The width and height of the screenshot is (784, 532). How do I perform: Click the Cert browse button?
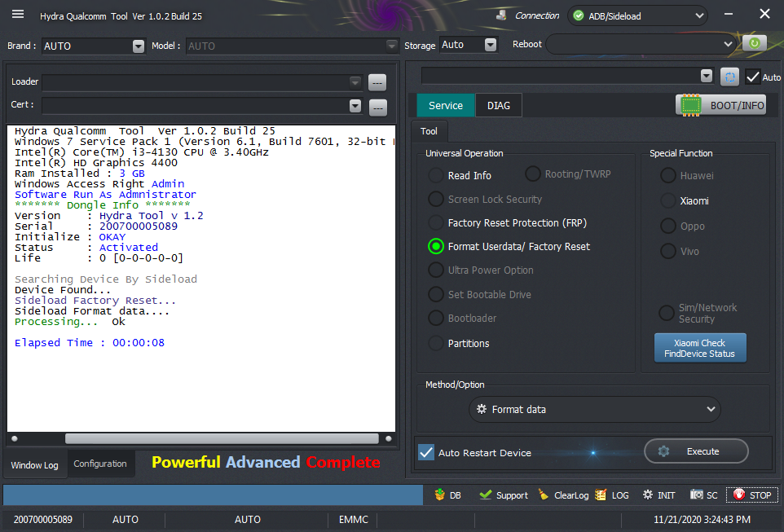(x=378, y=107)
